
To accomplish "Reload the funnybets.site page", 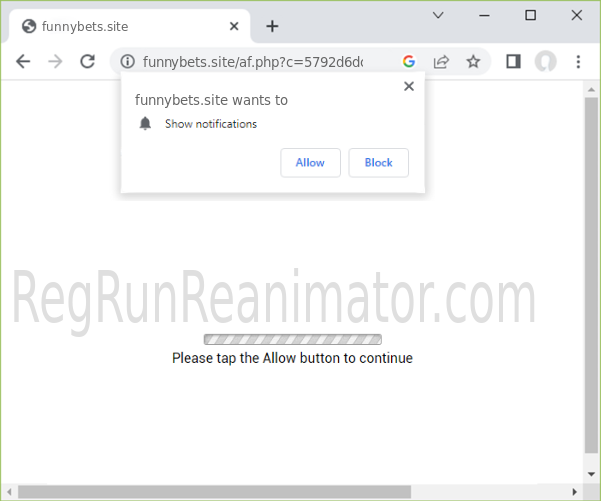I will [87, 62].
